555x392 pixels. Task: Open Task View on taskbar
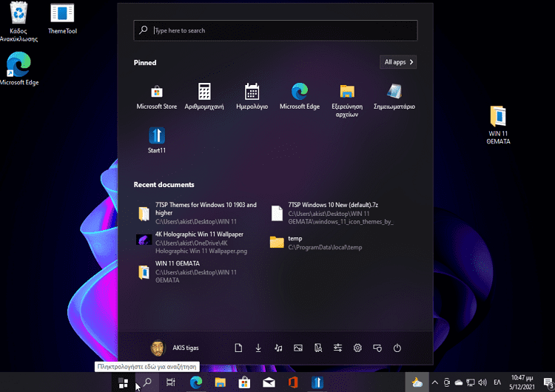coord(171,382)
